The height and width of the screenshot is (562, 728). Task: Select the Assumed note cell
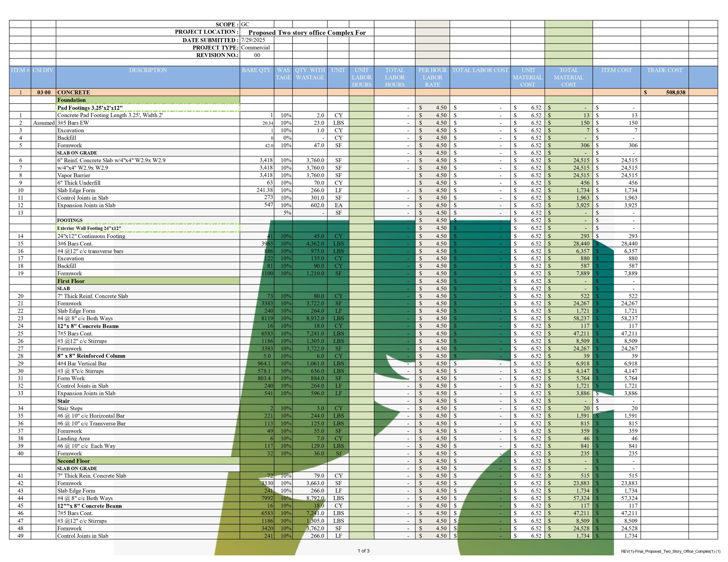tap(44, 123)
